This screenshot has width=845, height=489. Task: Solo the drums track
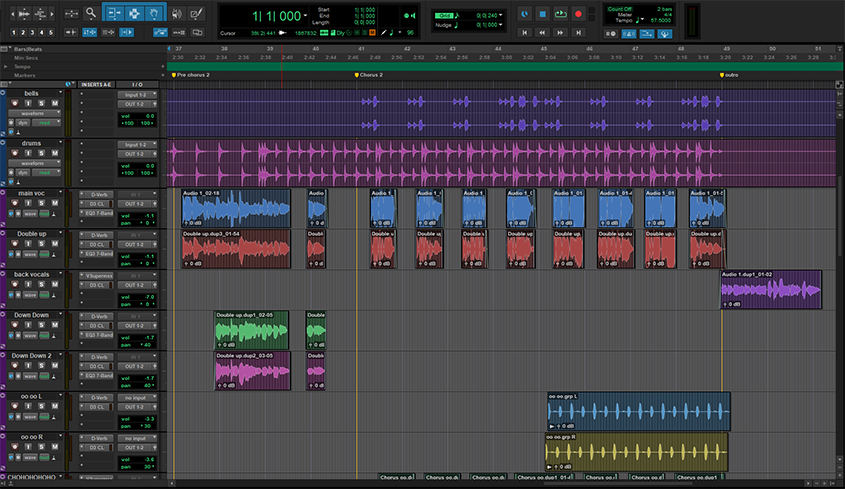click(x=42, y=153)
